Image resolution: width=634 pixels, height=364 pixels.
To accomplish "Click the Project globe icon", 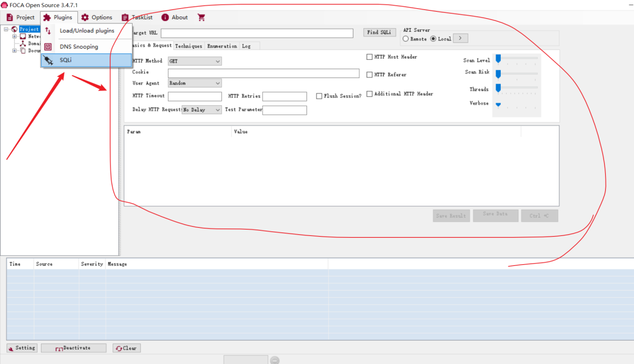I will pyautogui.click(x=15, y=29).
